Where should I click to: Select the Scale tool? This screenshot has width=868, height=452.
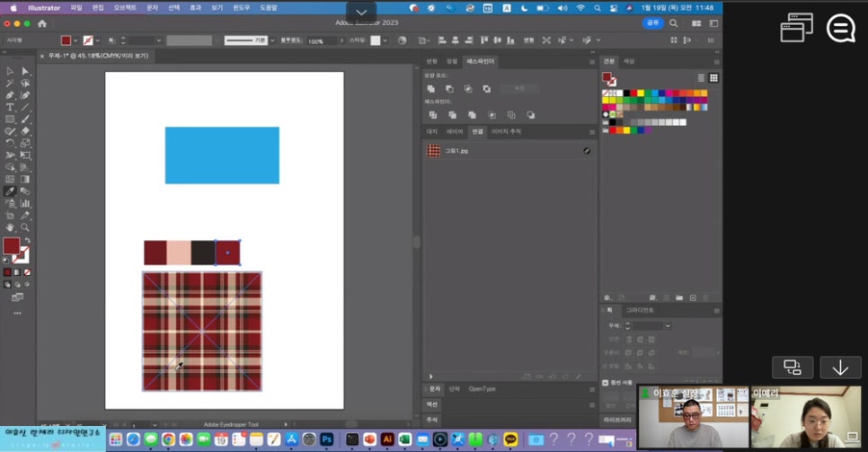[25, 143]
